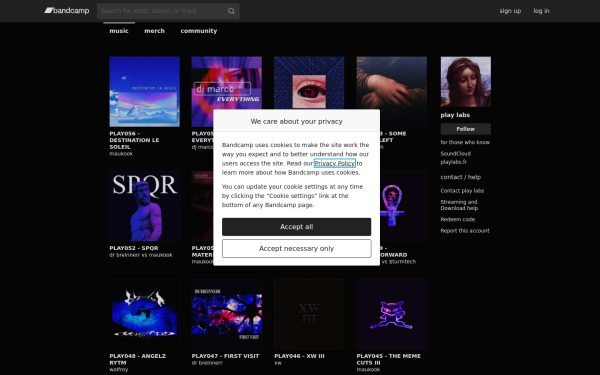
Task: Visit the playlabs.fr link
Action: pyautogui.click(x=453, y=162)
